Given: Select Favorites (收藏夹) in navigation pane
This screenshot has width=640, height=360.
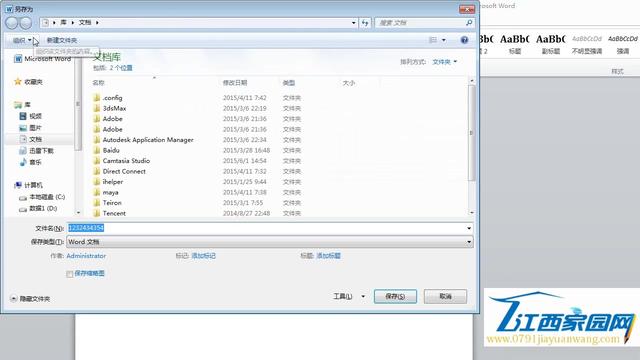Looking at the screenshot, I should point(29,82).
